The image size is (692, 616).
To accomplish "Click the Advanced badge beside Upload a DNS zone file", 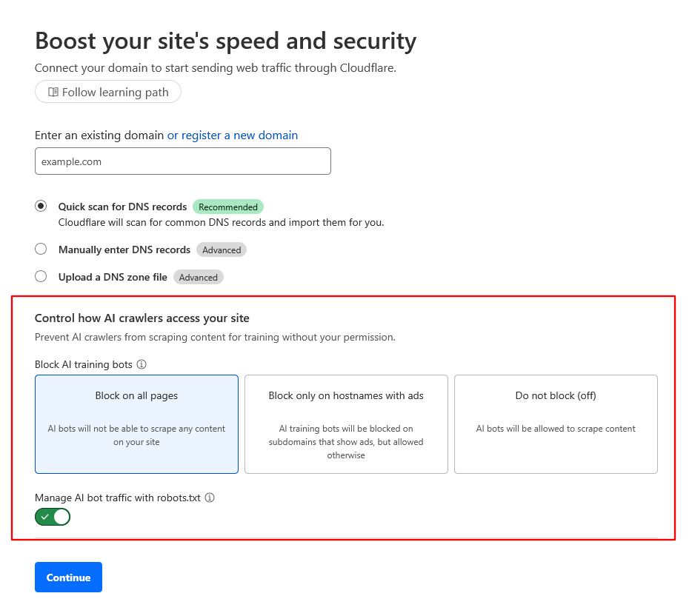I will [x=198, y=277].
